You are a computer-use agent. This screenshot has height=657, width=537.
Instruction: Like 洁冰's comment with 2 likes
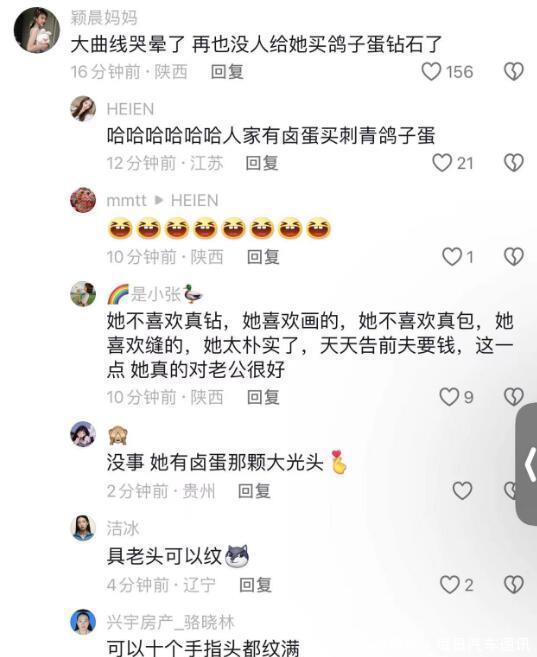pos(450,585)
